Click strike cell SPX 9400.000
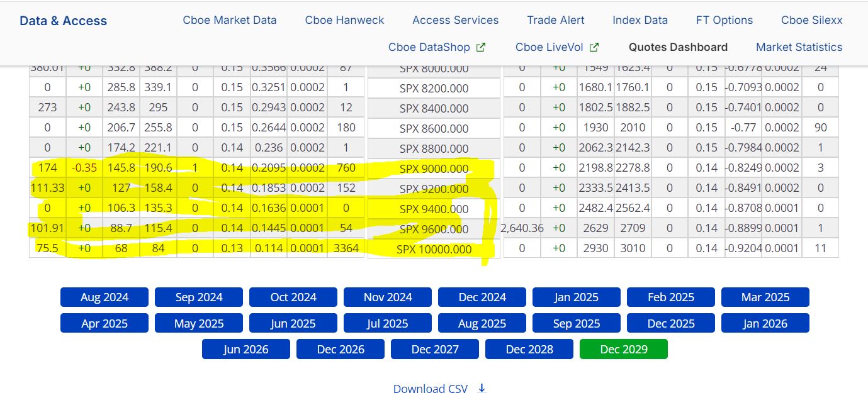This screenshot has width=868, height=393. [434, 209]
